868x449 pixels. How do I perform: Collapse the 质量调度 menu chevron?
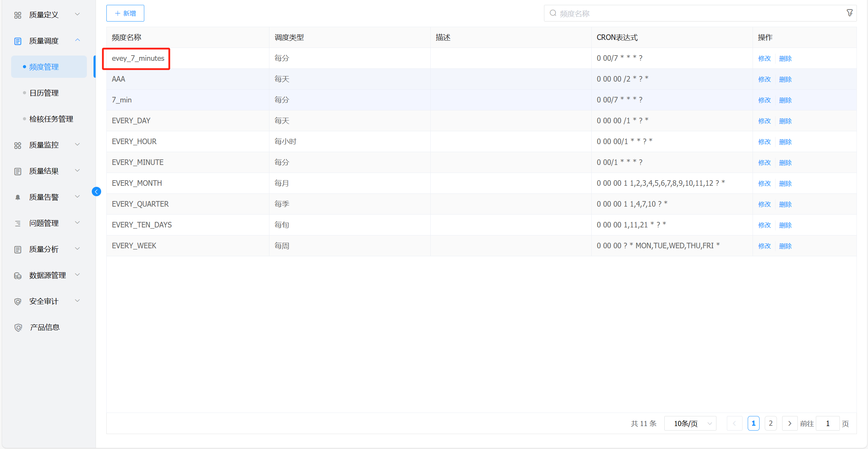coord(78,40)
